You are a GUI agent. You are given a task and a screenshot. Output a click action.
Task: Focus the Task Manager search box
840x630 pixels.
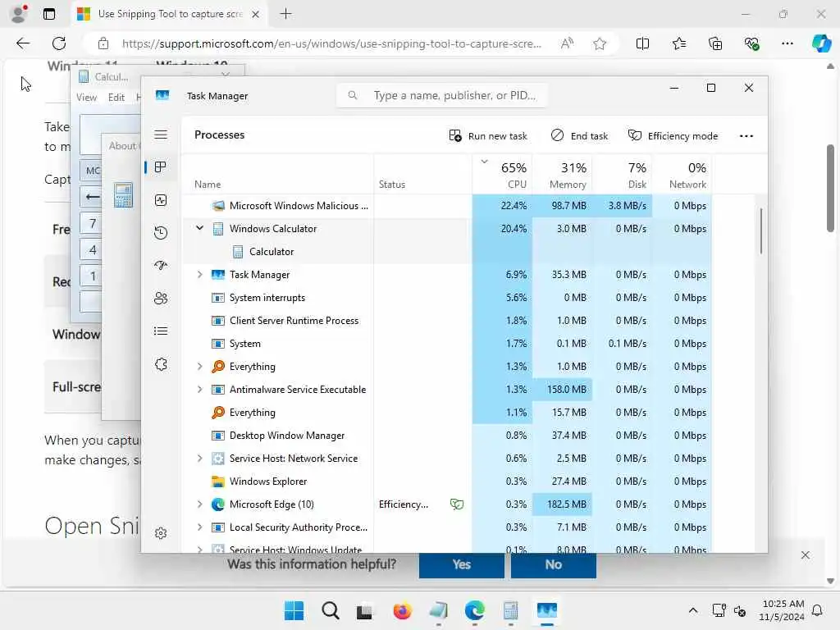tap(442, 95)
